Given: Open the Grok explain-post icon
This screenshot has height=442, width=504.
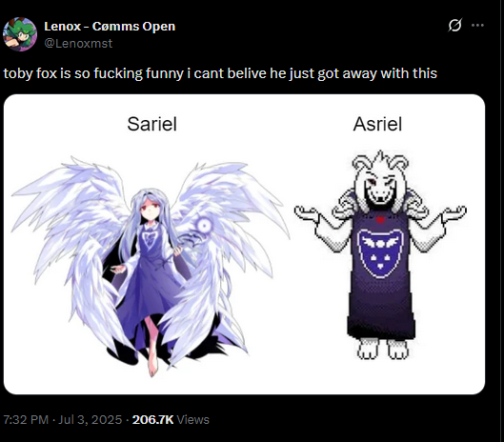Looking at the screenshot, I should click(454, 25).
